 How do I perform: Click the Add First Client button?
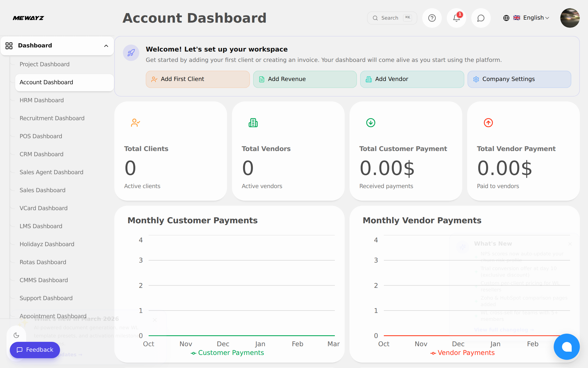[x=198, y=79]
